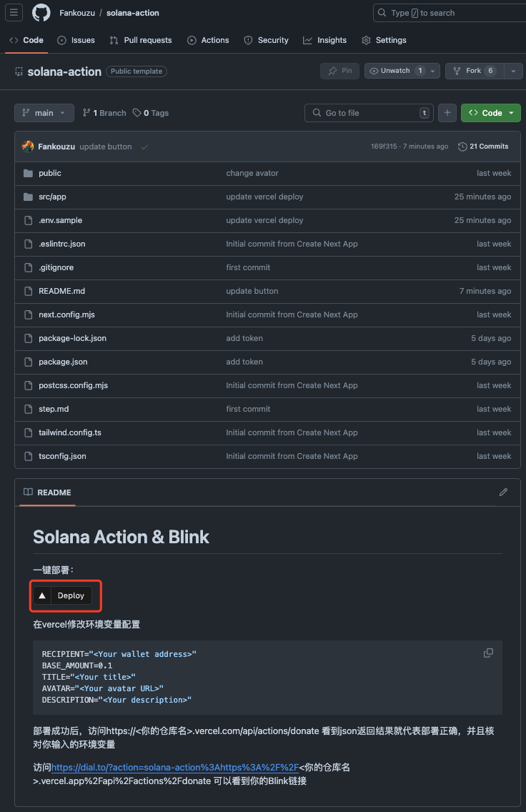Open the tailwind.config.ts file
The image size is (526, 812).
pos(70,432)
